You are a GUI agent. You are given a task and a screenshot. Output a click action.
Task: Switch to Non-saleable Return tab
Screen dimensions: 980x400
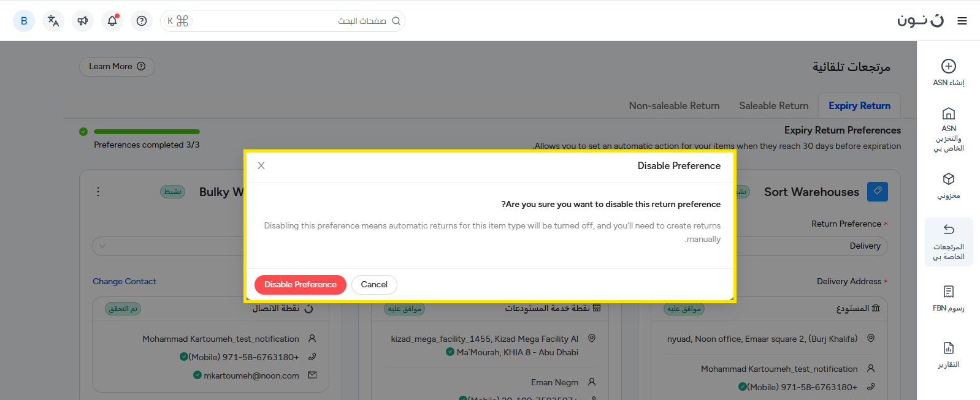674,106
